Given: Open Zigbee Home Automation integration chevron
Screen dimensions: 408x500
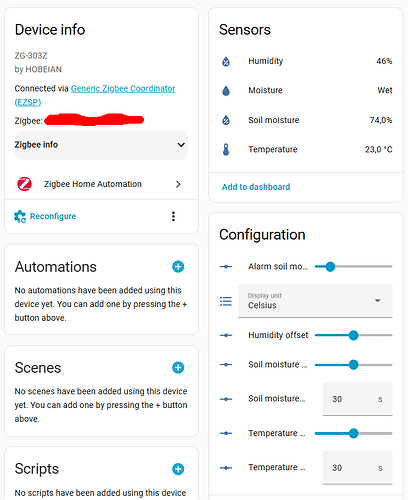Looking at the screenshot, I should pyautogui.click(x=178, y=184).
